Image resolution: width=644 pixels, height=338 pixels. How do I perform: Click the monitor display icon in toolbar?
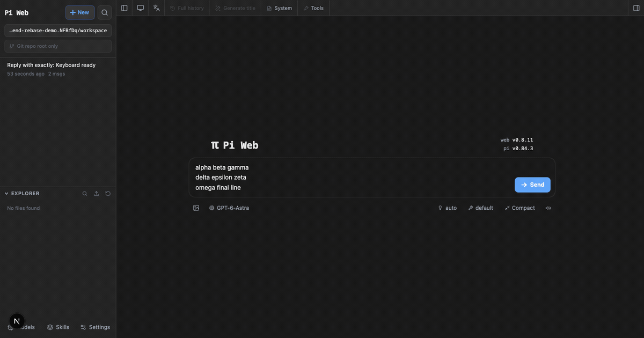(141, 8)
